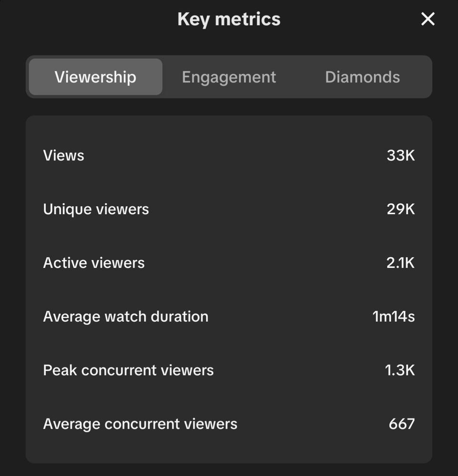Switch to the Engagement tab

point(229,77)
